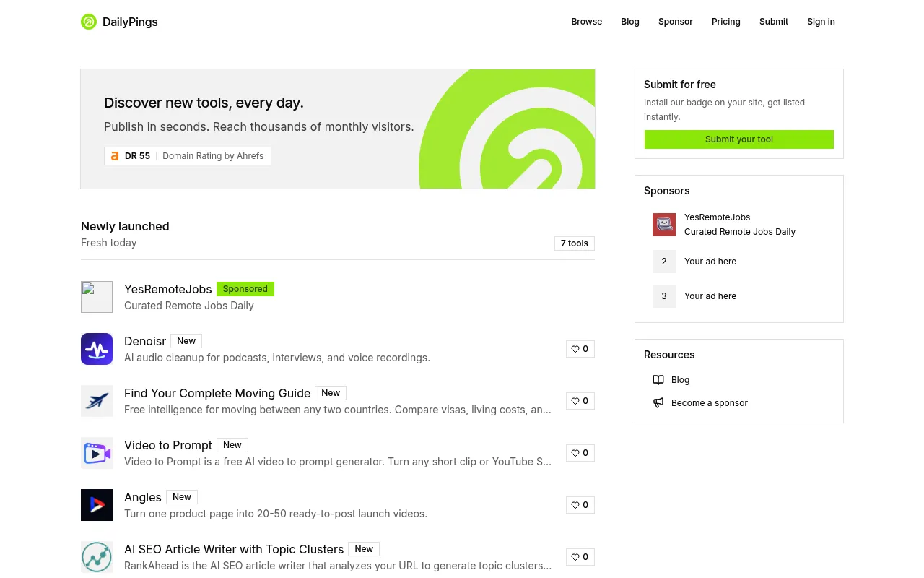
Task: Open the Angles app icon
Action: [x=97, y=505]
